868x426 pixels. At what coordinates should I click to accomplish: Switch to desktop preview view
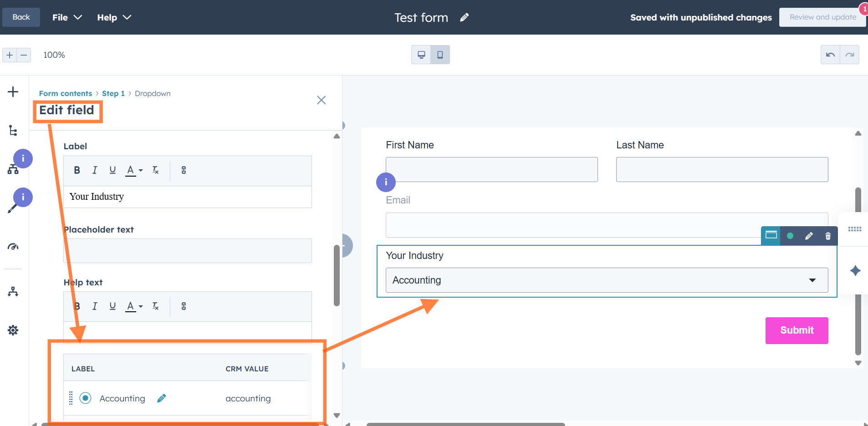coord(421,55)
